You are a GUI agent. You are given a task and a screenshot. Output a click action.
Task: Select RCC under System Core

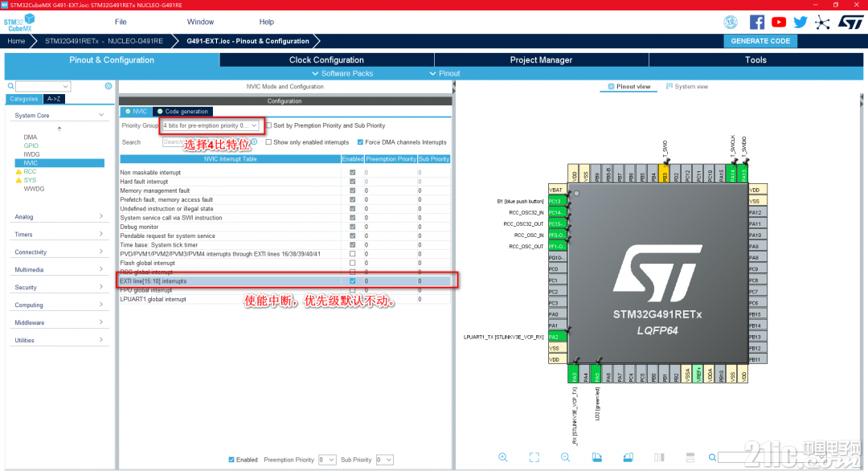coord(30,172)
